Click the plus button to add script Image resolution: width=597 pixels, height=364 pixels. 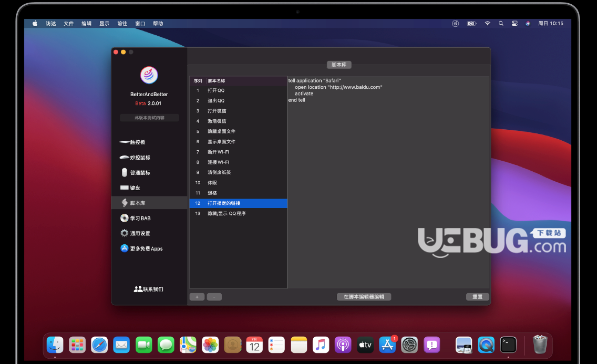click(x=197, y=297)
